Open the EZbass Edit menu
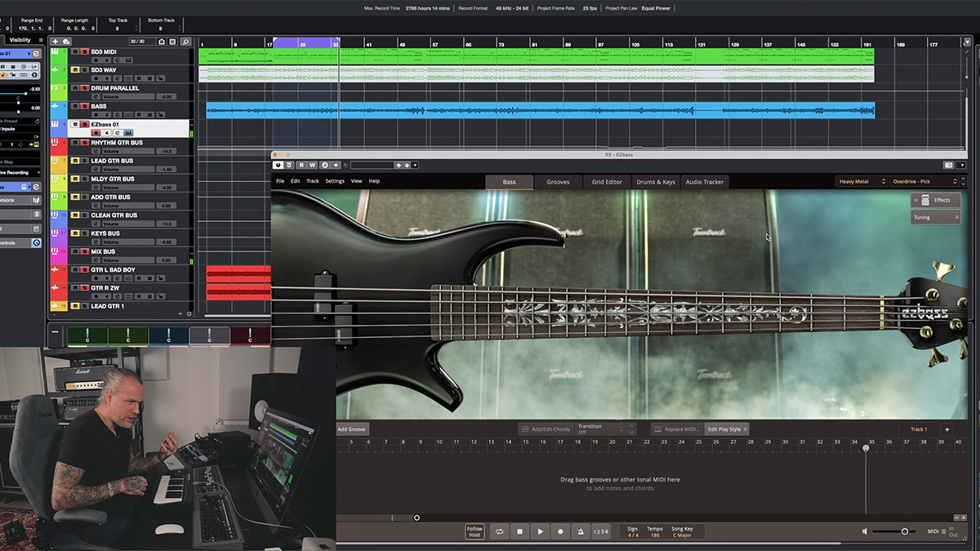The image size is (980, 551). pos(295,181)
